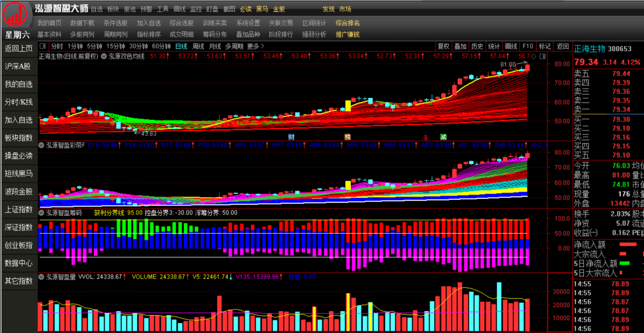Open the 板块 top menu
Viewport: 644px width, 333px height.
click(x=113, y=9)
